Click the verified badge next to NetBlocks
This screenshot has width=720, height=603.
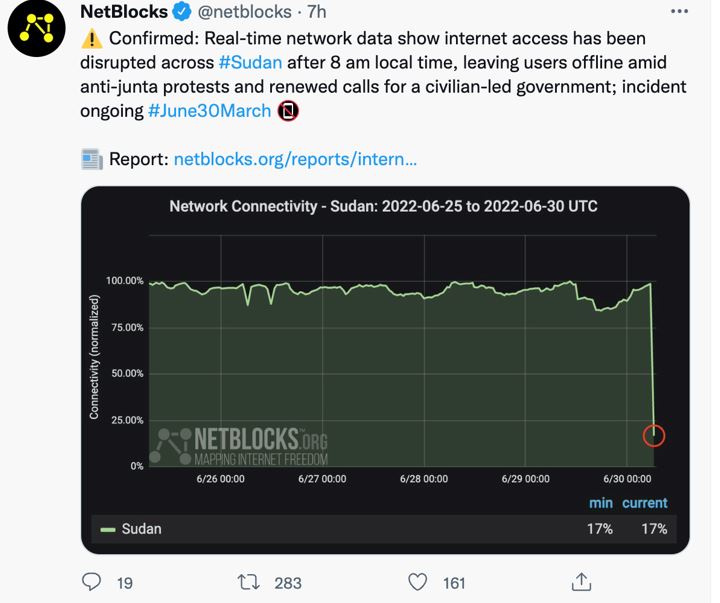coord(182,12)
